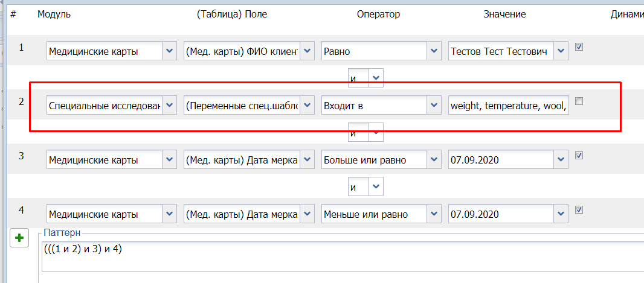The height and width of the screenshot is (283, 644).
Task: Click the value field with 'weight, temperature, wool'
Action: point(507,106)
